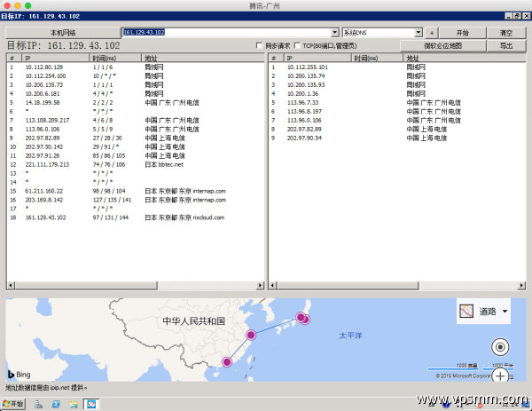Screen dimensions: 532x411
Task: Click the 本机网络 button
Action: pyautogui.click(x=63, y=33)
